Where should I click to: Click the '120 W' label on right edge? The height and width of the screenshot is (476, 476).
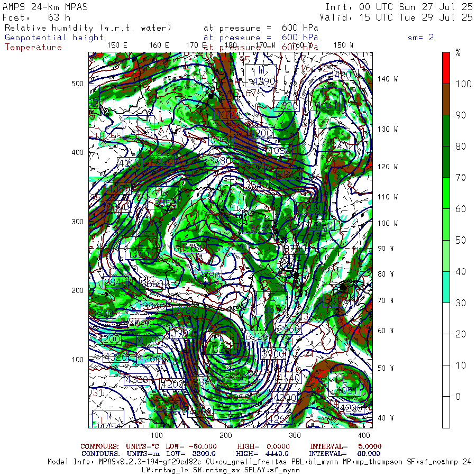[x=387, y=167]
